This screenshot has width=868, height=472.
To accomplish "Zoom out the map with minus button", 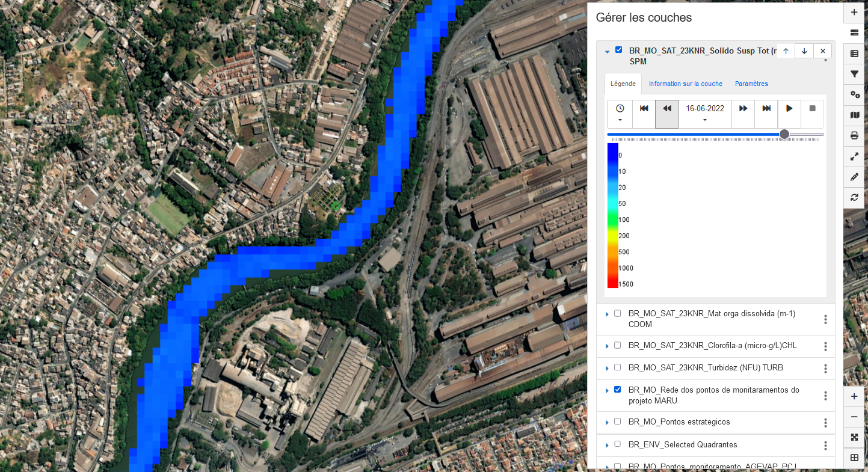I will 854,417.
